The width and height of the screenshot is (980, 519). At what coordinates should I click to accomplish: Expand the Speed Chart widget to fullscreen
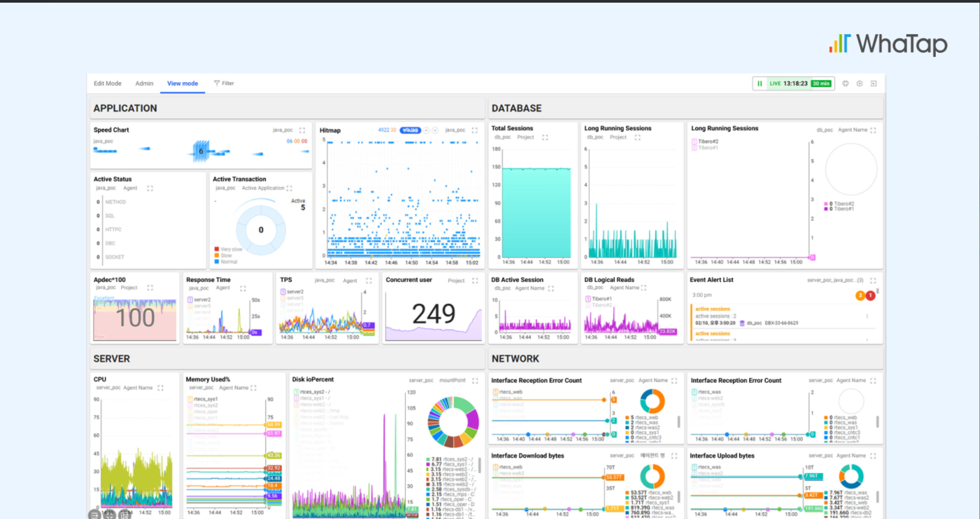click(x=302, y=130)
